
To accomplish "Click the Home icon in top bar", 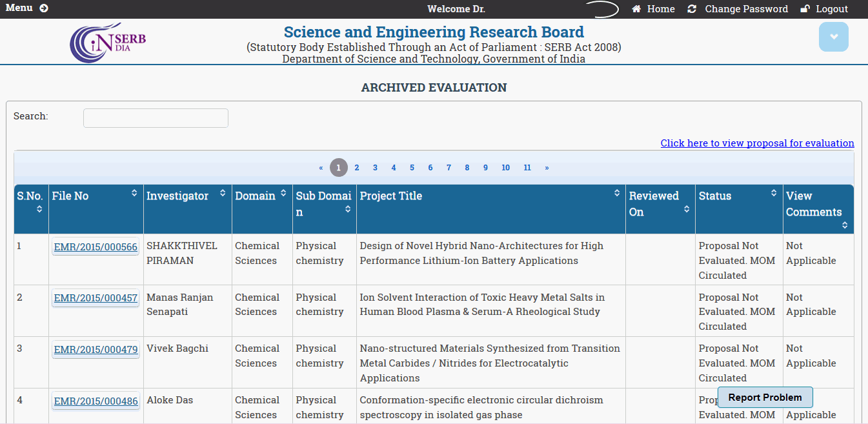I will [636, 9].
